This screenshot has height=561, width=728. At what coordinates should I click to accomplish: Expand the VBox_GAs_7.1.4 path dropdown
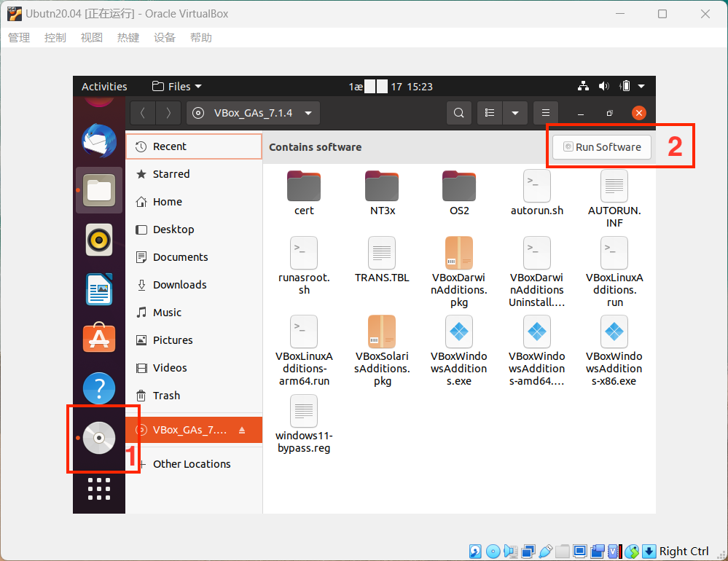[308, 113]
